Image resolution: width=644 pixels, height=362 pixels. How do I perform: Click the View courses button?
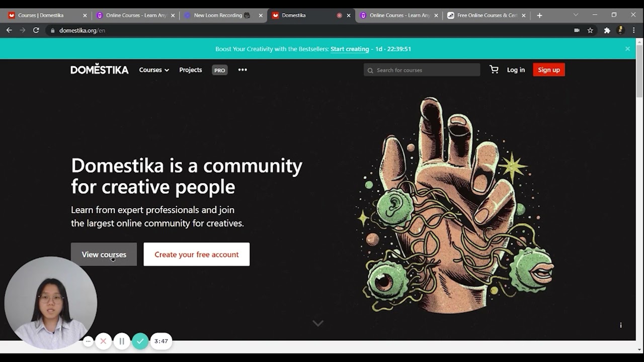pos(104,254)
